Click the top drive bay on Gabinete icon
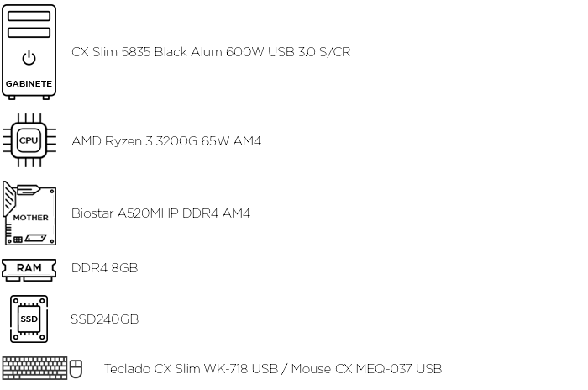Viewport: 588px width, 390px height. point(29,16)
